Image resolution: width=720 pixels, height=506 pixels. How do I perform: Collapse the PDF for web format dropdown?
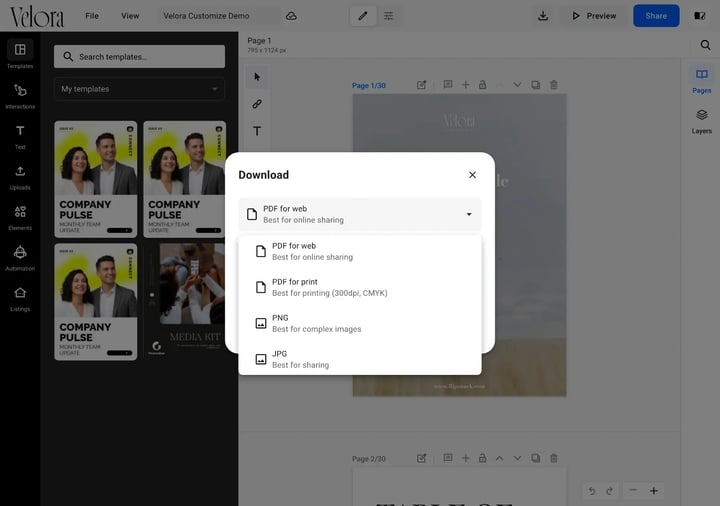[x=360, y=214]
